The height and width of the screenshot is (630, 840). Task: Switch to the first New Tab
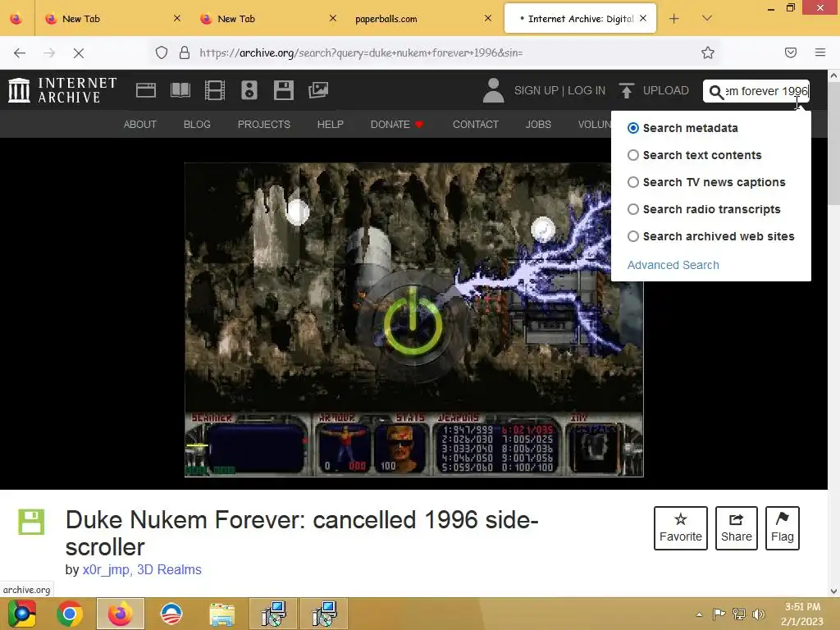(x=111, y=19)
